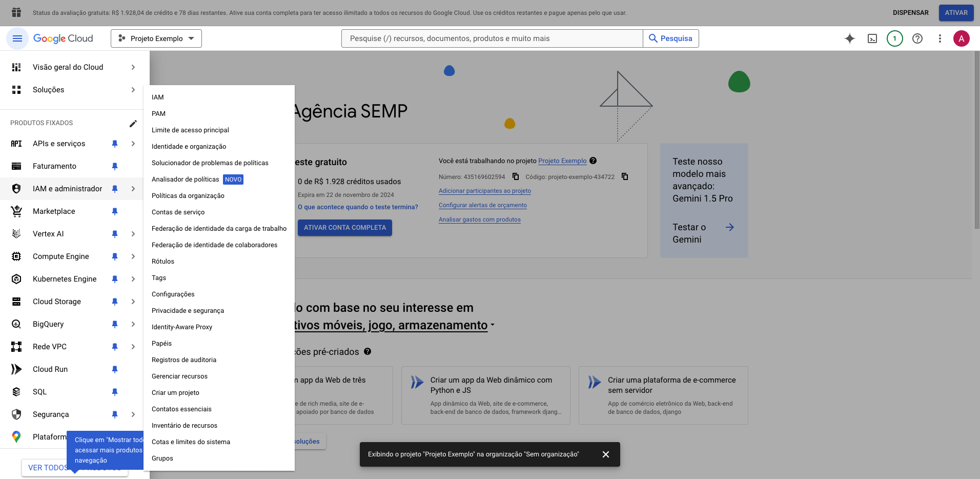Expand Vertex AI submenu chevron
980x479 pixels.
133,234
